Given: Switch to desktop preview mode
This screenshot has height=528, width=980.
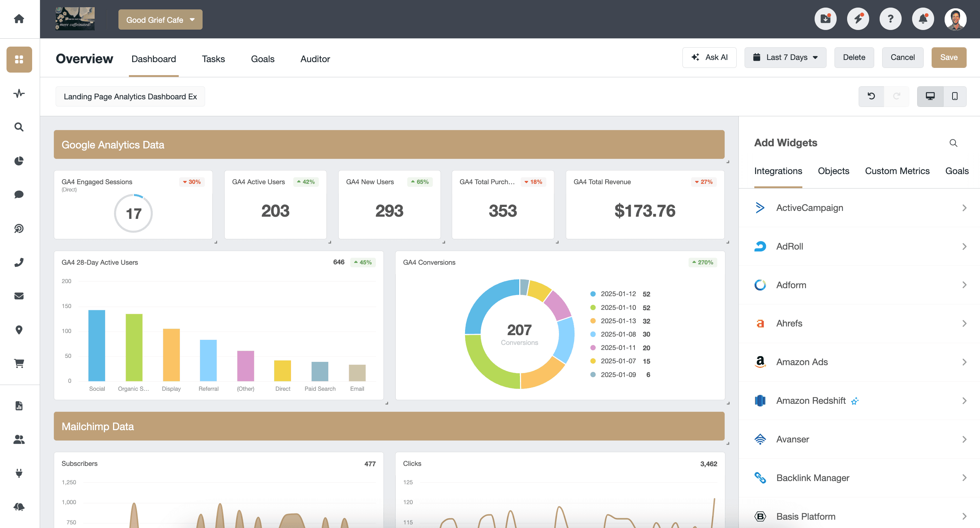Looking at the screenshot, I should 930,96.
